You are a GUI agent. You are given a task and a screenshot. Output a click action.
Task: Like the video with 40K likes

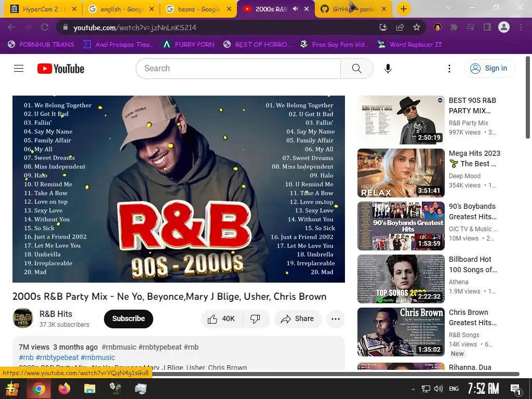(221, 318)
